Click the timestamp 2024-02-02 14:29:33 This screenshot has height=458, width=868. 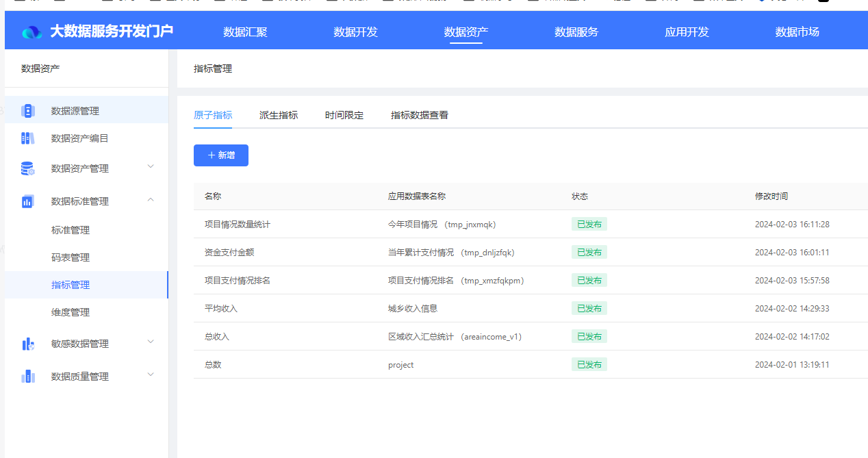click(792, 309)
